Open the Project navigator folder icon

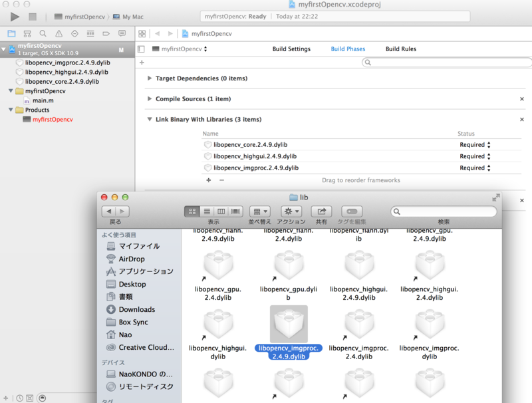[x=11, y=33]
